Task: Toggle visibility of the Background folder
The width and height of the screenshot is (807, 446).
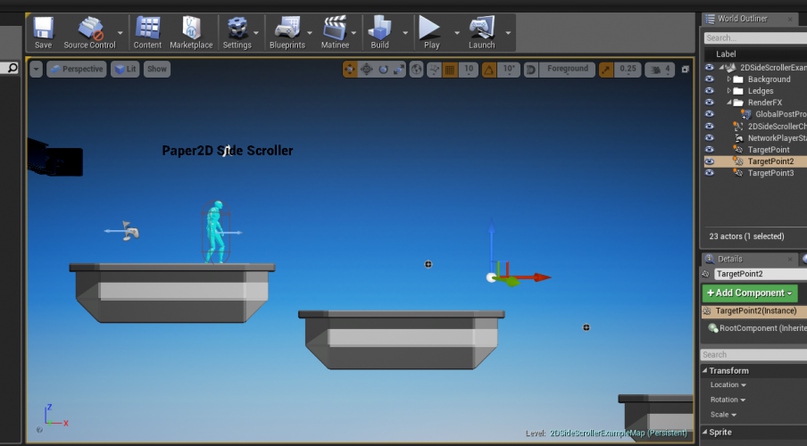Action: [710, 79]
